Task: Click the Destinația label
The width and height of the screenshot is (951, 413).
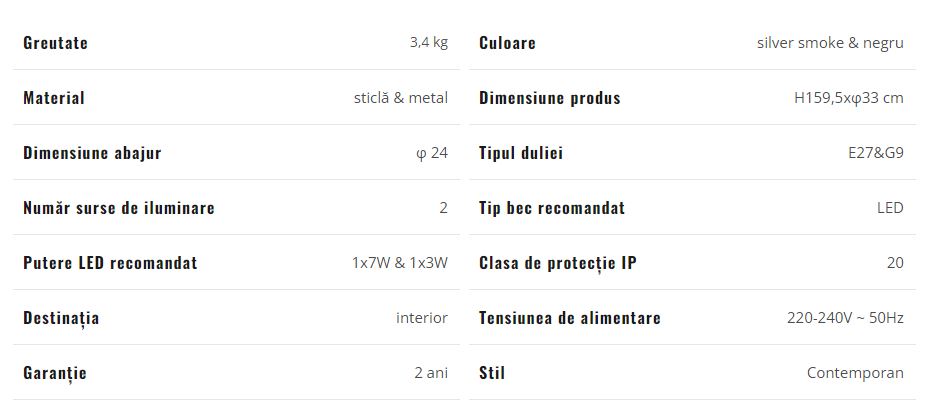Action: pos(61,318)
